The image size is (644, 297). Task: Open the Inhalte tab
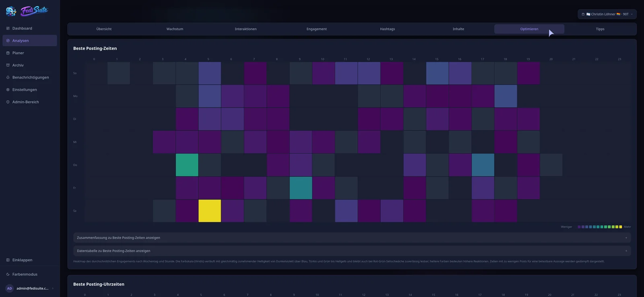(x=458, y=29)
